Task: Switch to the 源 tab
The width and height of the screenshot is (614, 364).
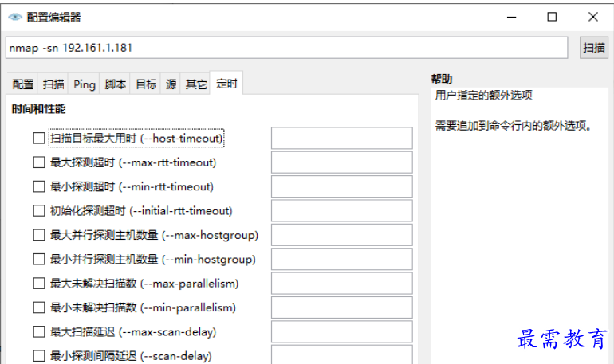Action: coord(171,84)
